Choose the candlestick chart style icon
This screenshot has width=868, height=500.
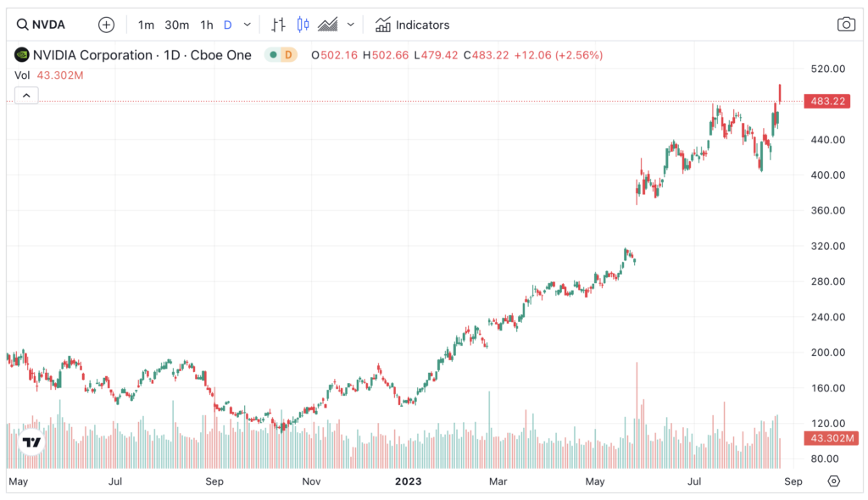[x=303, y=25]
